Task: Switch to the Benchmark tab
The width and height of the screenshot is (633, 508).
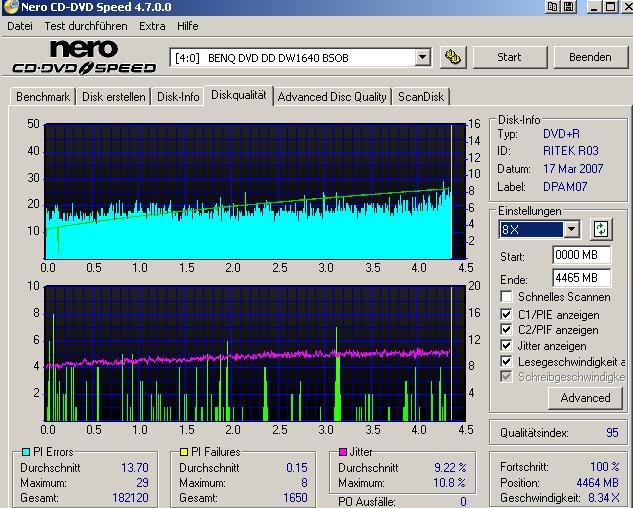Action: tap(43, 97)
